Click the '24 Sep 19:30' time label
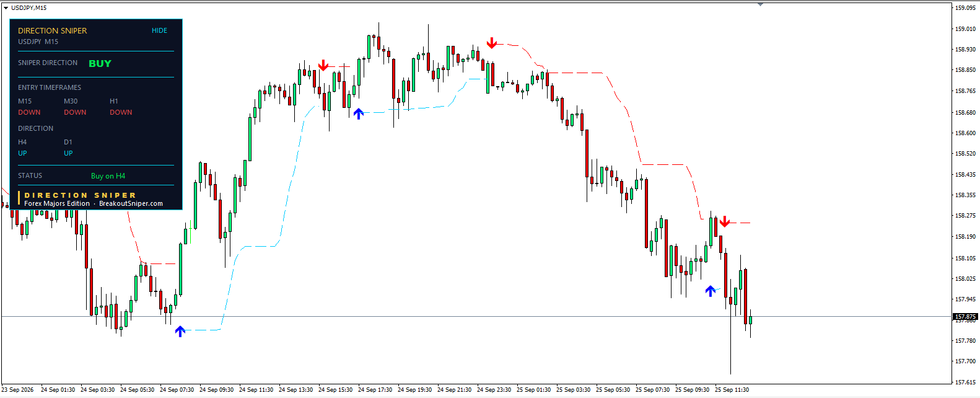980x398 pixels. pos(414,390)
